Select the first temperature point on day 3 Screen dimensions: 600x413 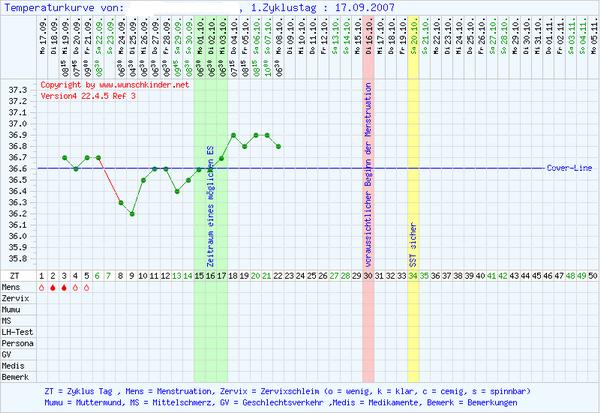point(64,158)
